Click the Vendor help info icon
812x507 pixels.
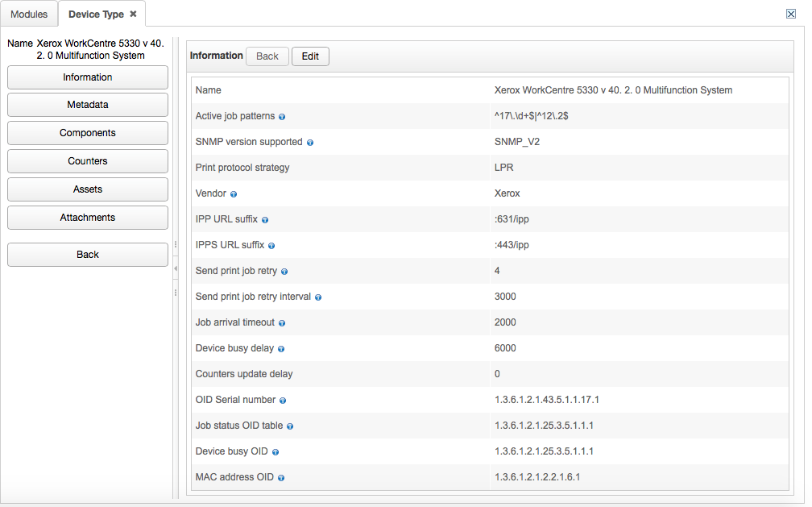point(234,194)
